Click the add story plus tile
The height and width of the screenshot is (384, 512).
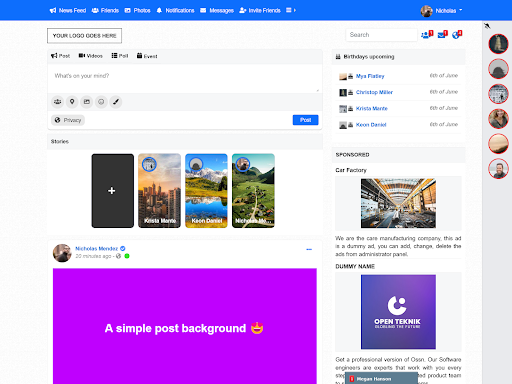pos(113,191)
